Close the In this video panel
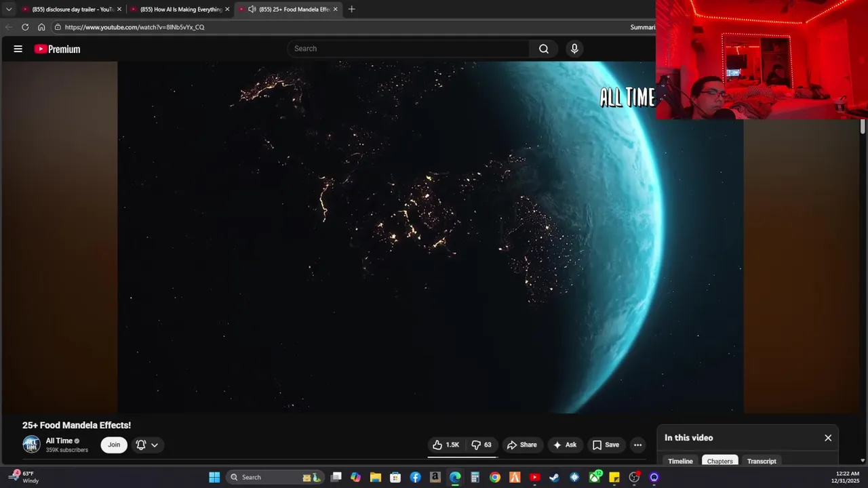 [x=828, y=438]
